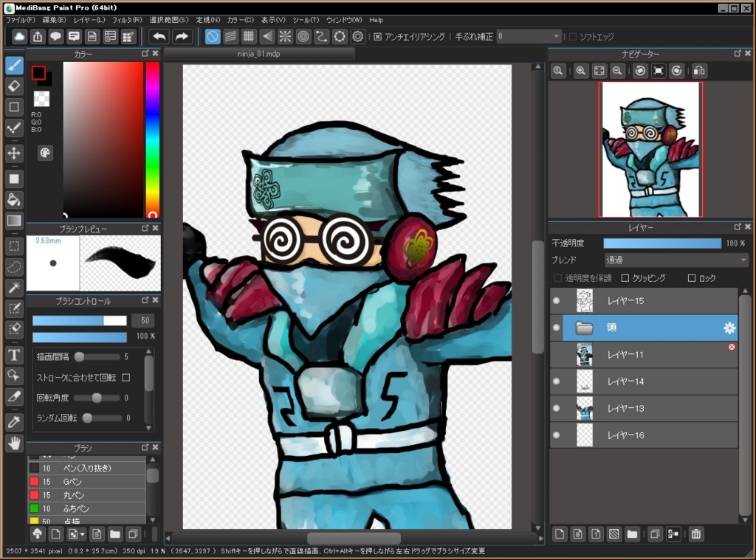Zoom out on Navigator panel
756x560 pixels.
(617, 71)
